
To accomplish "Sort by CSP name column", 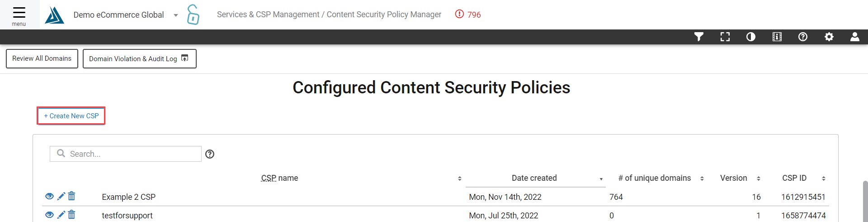I will [279, 178].
